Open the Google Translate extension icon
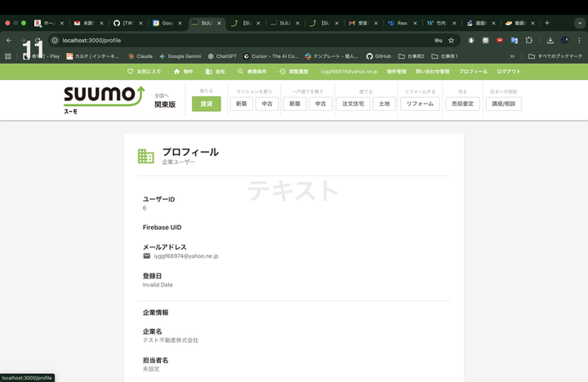Image resolution: width=588 pixels, height=382 pixels. coord(514,40)
